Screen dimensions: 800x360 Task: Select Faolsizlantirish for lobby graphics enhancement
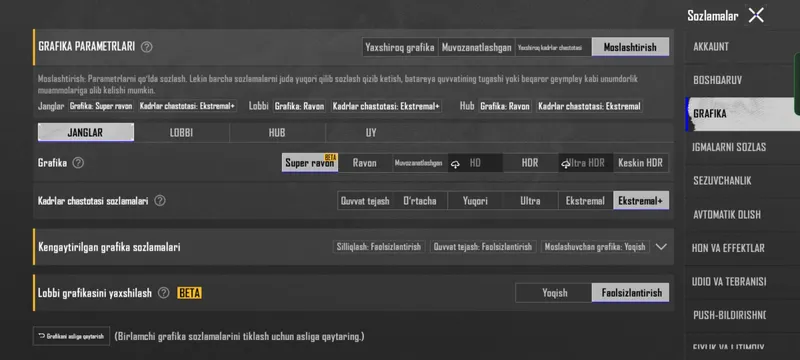coord(631,293)
